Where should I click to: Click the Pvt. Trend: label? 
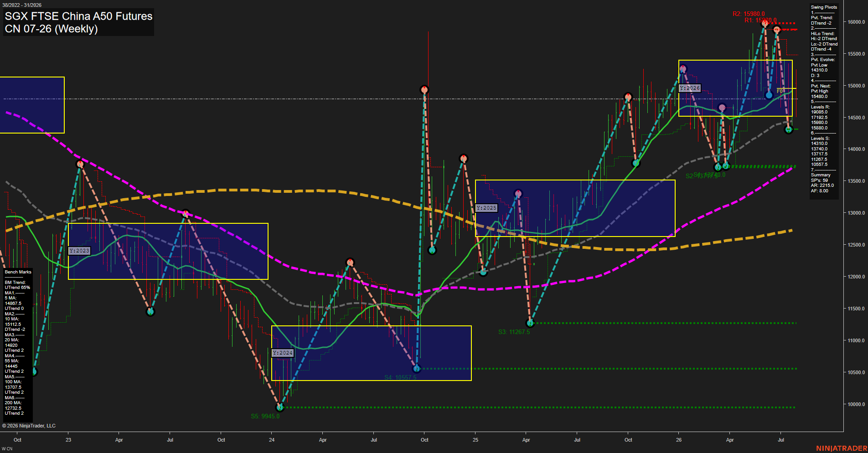click(822, 18)
